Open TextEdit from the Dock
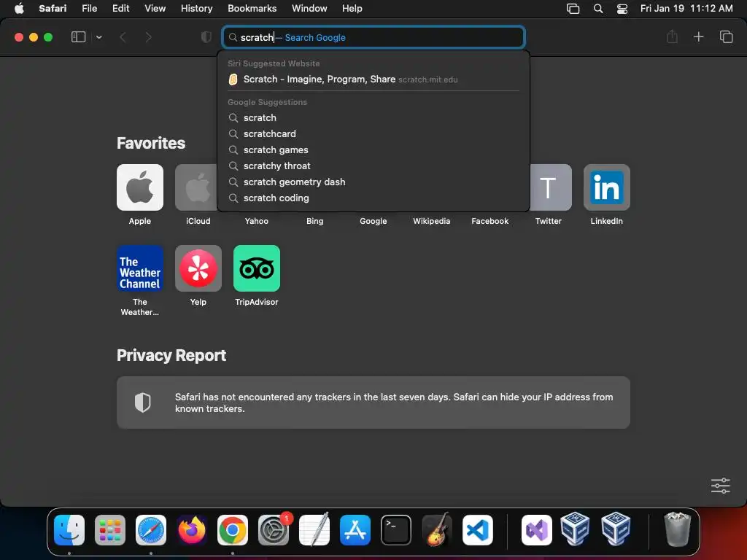The image size is (747, 560). [x=314, y=530]
